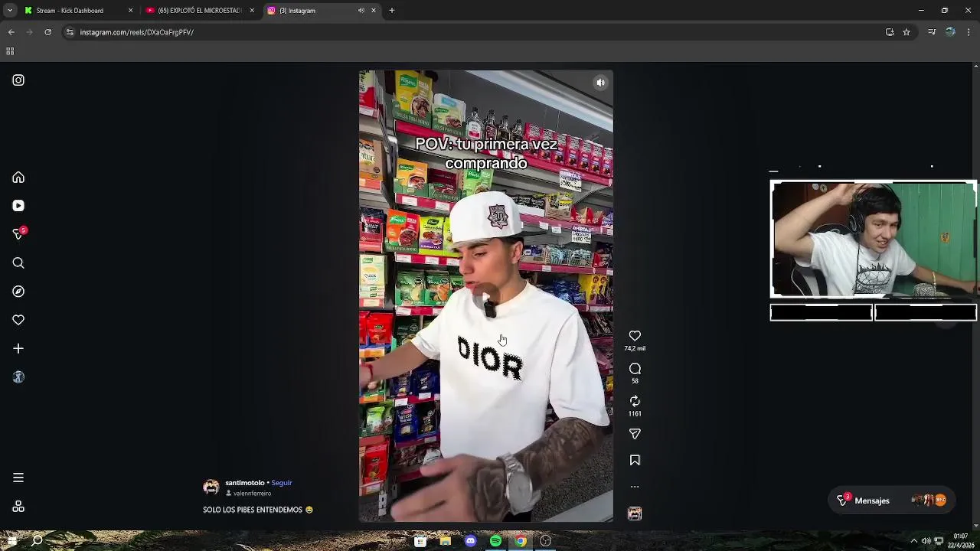This screenshot has width=980, height=551.
Task: Open Instagram Search from sidebar
Action: tap(18, 263)
